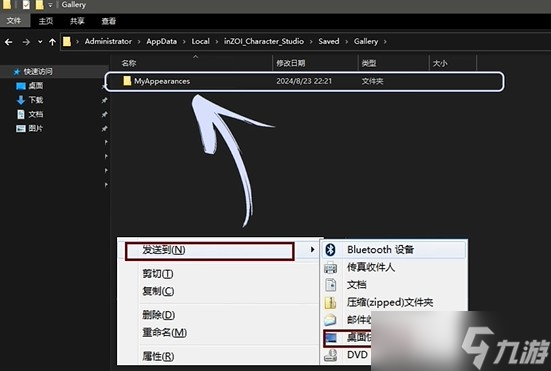This screenshot has width=551, height=371.
Task: Choose 复制(C) from the context menu
Action: (x=158, y=291)
